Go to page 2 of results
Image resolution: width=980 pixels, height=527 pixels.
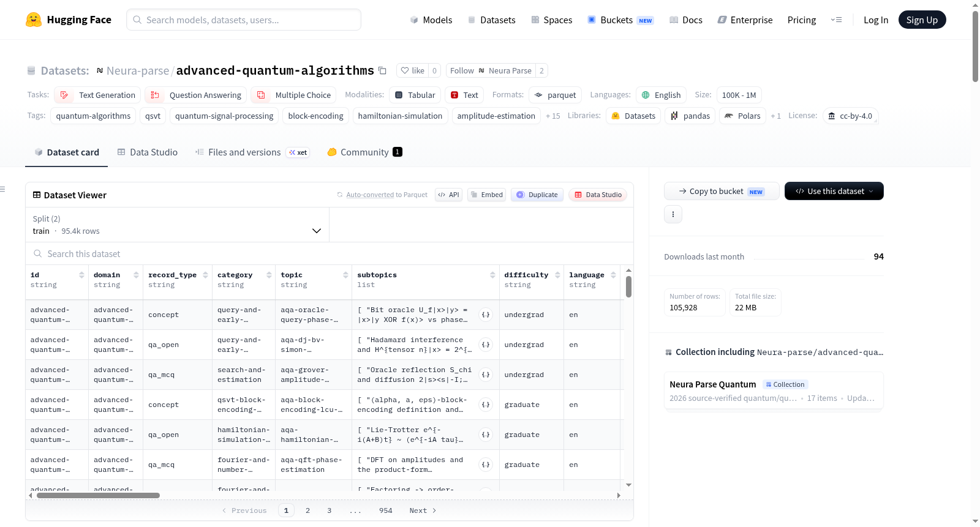[x=307, y=510]
